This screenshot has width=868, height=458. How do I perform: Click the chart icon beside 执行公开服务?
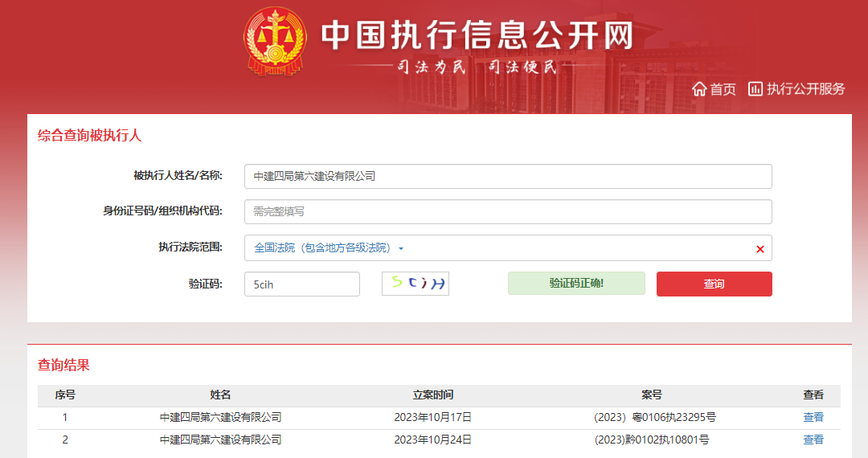[755, 89]
